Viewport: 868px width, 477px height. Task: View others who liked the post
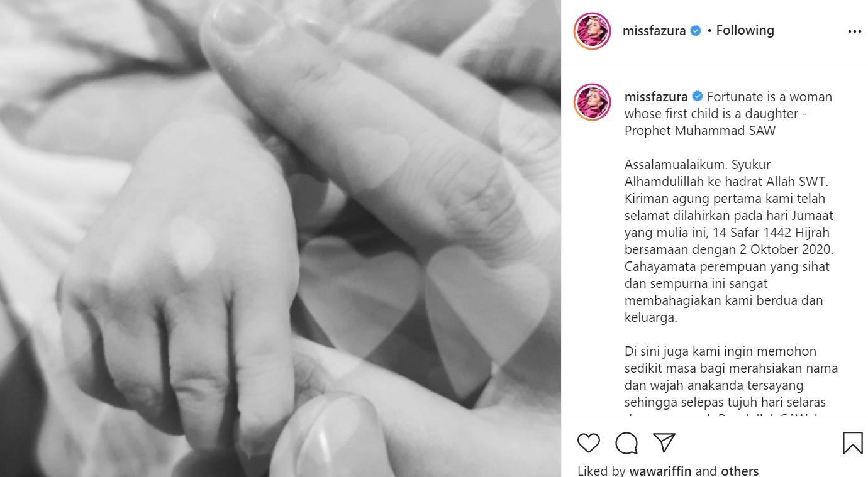point(740,471)
